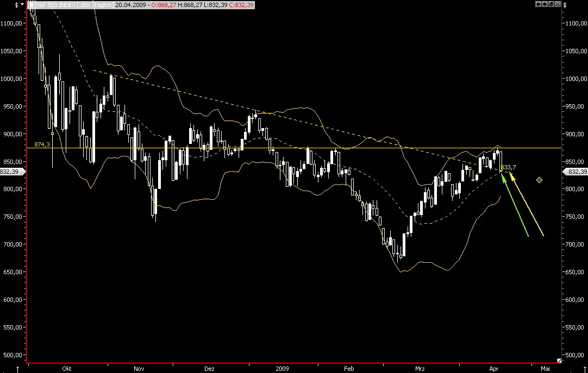Screen dimensions: 588x373
Task: Click the up arrow below left price axis
Action: (x=17, y=369)
